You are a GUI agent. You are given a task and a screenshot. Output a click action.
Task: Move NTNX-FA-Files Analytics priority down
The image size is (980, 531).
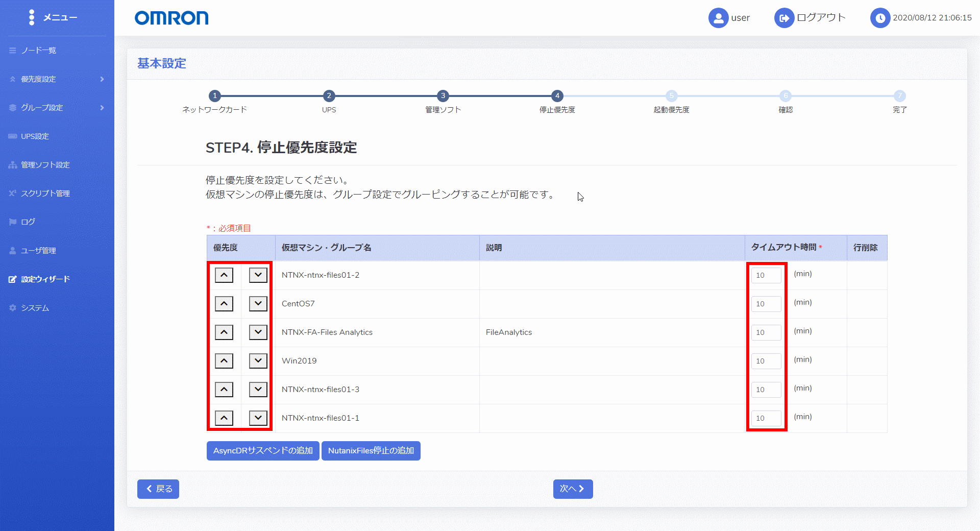258,332
